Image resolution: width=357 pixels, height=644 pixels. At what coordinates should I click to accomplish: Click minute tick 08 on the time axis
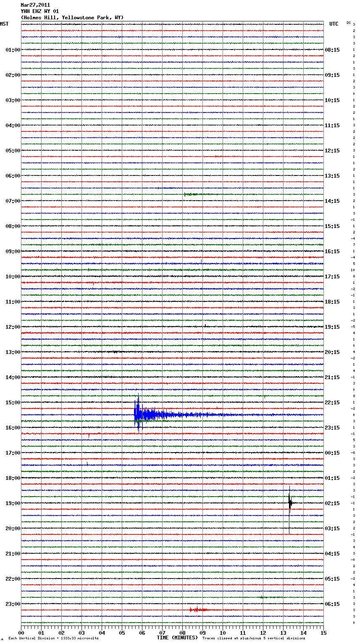[182, 633]
